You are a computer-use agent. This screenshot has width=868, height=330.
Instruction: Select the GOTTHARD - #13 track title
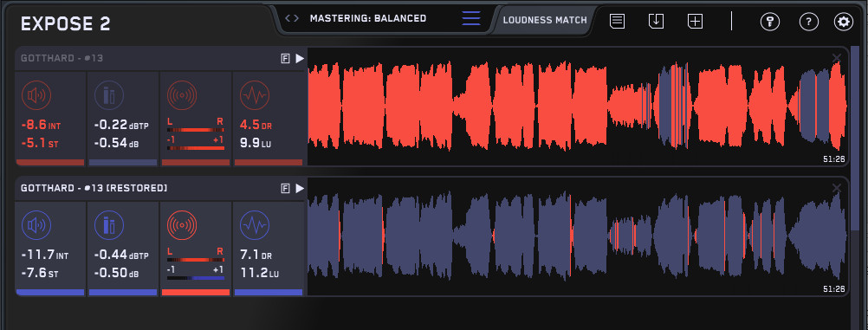[62, 58]
